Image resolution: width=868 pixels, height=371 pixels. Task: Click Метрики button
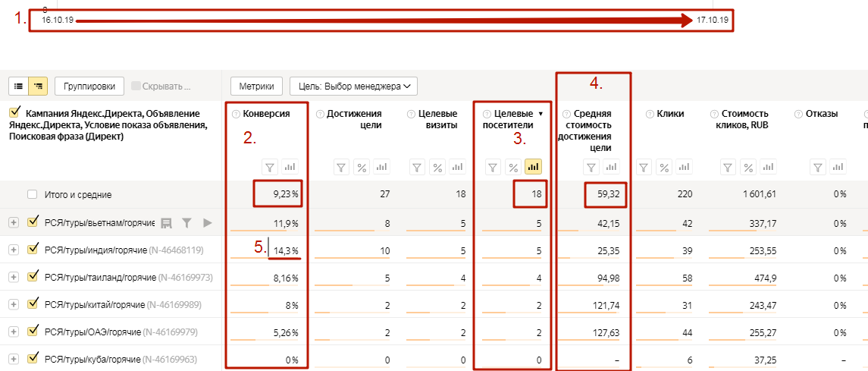[256, 86]
